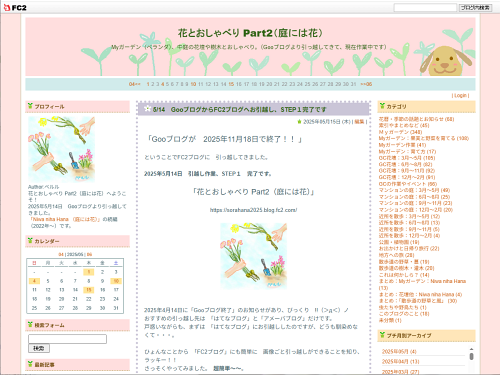Open category マンションの庭：3月〜5月 (49)

[414, 190]
